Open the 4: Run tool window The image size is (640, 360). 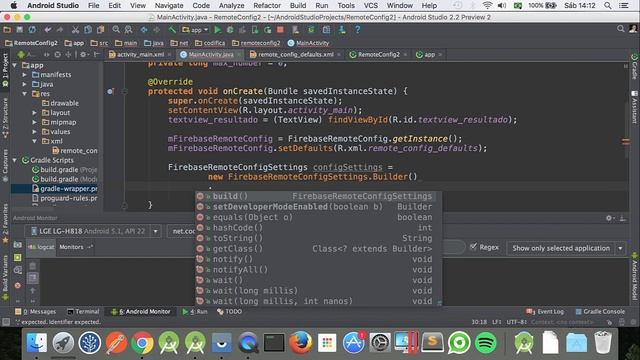(195, 311)
